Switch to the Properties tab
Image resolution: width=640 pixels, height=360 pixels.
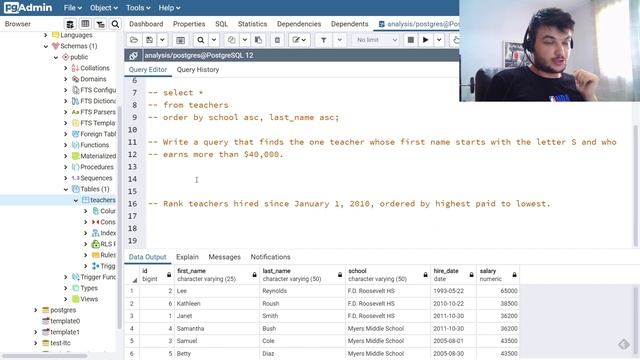pyautogui.click(x=189, y=24)
